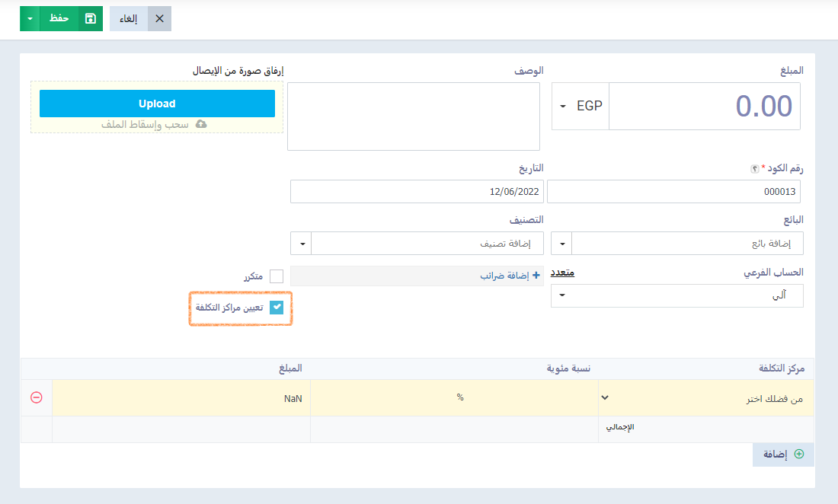This screenshot has height=504, width=838.
Task: Toggle the متكرر recurring checkbox
Action: [x=277, y=276]
